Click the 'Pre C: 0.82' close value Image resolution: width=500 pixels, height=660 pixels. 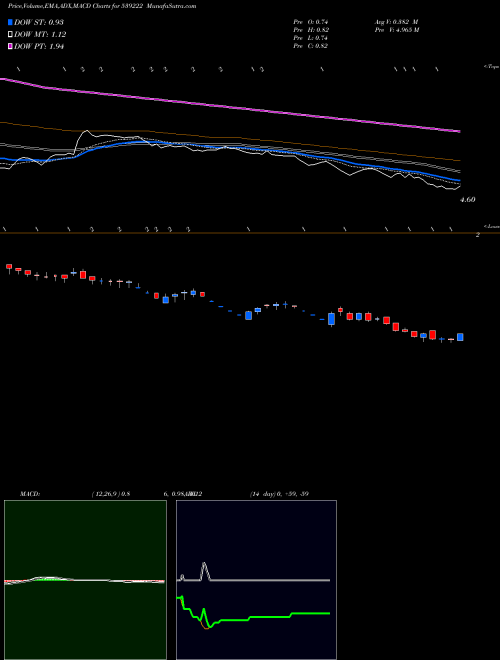[311, 46]
